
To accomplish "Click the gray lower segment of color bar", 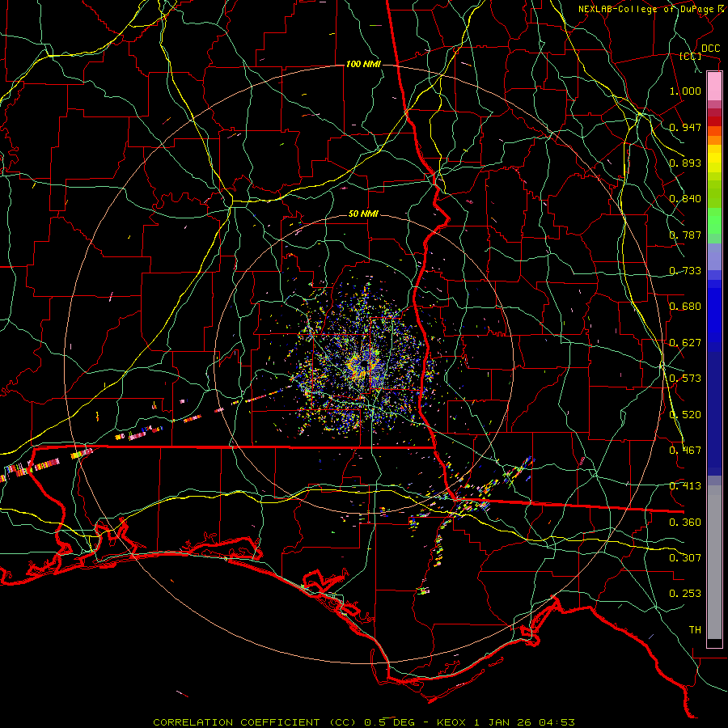I will (x=714, y=562).
